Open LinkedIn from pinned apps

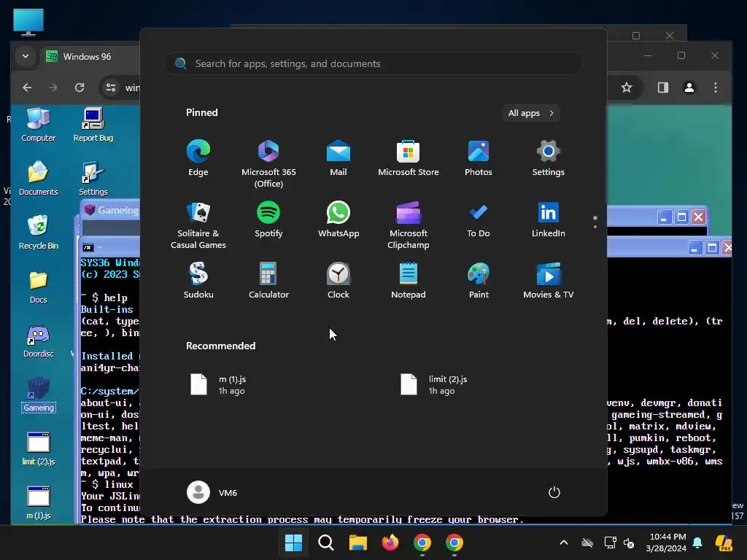[x=549, y=219]
